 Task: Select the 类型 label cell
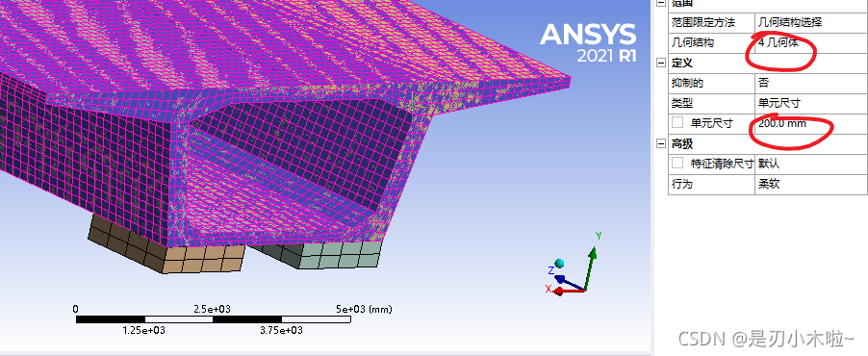pos(712,103)
